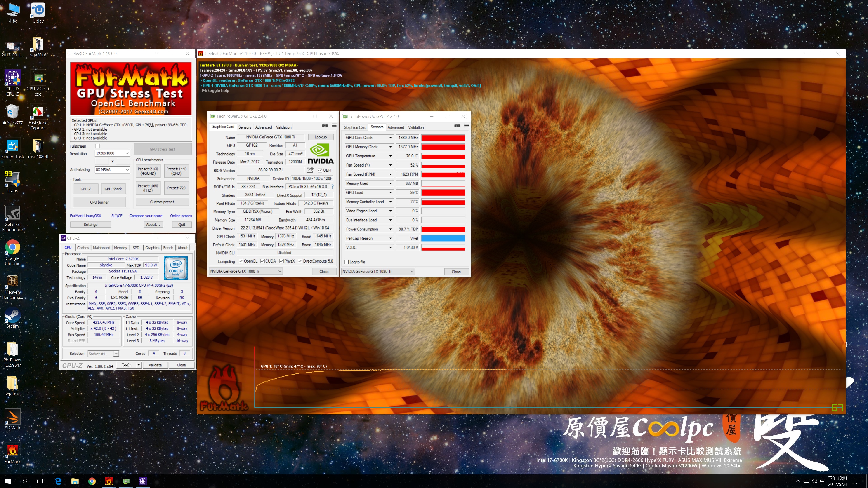Image resolution: width=868 pixels, height=488 pixels.
Task: Open the hamburger menu in GPU-Z Graphics Card window
Action: (x=334, y=125)
